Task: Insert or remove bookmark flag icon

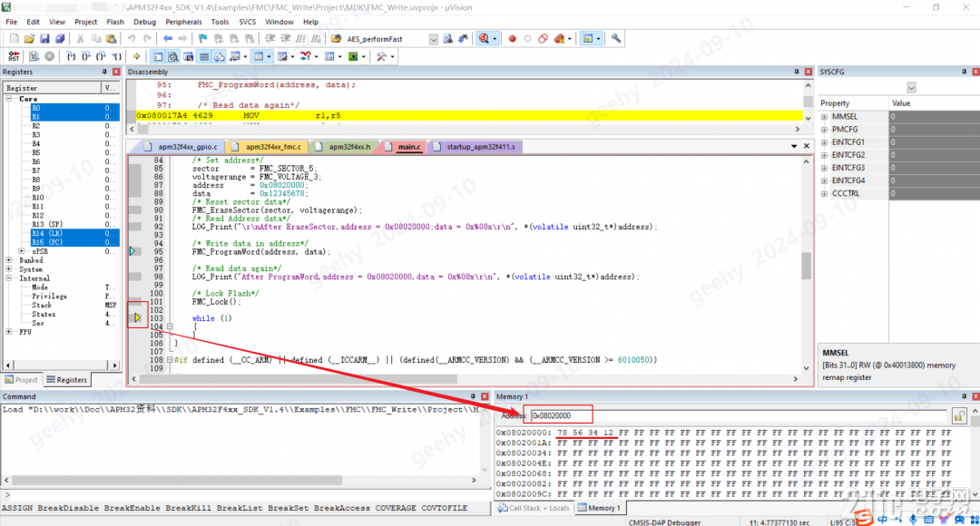Action: click(202, 39)
